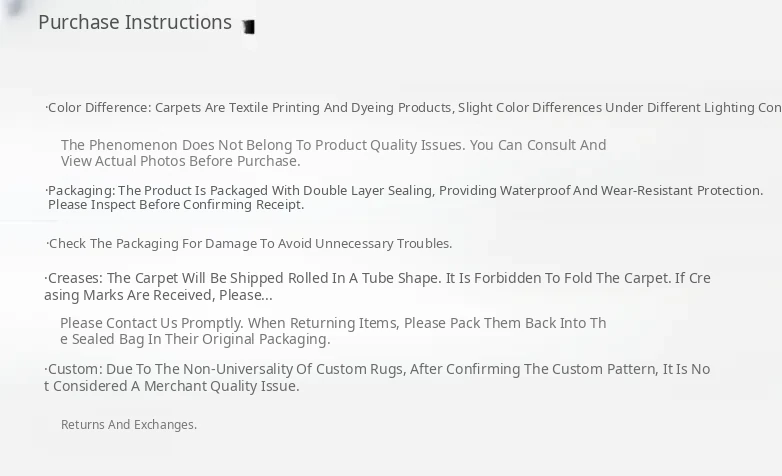Image resolution: width=782 pixels, height=476 pixels.
Task: Click 'Check The Packaging For Damage' line
Action: click(x=250, y=244)
